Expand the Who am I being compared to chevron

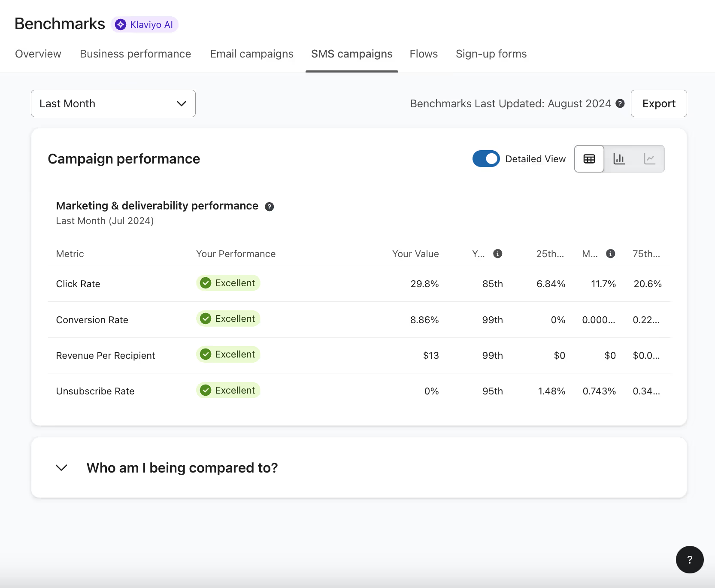(x=62, y=468)
